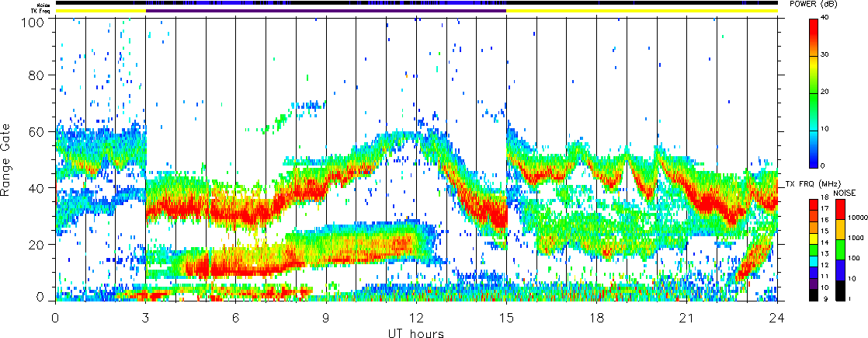Click the '1' label on the NOISE colorbar

click(849, 298)
